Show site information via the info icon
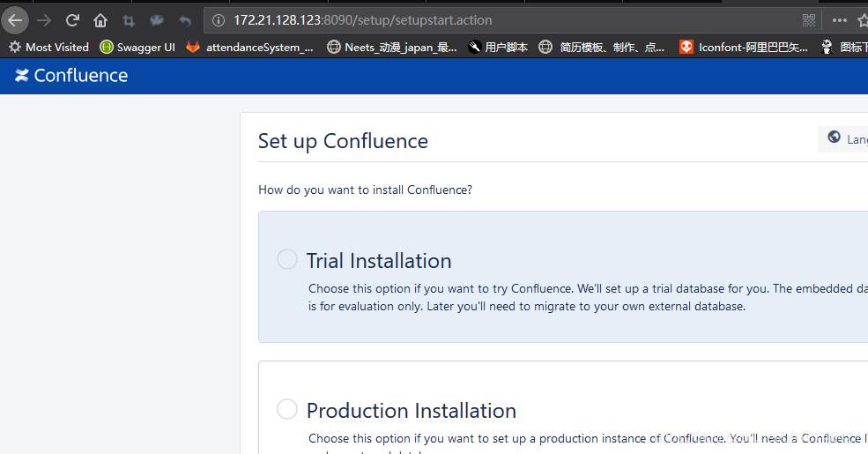Image resolution: width=868 pixels, height=454 pixels. coord(219,20)
